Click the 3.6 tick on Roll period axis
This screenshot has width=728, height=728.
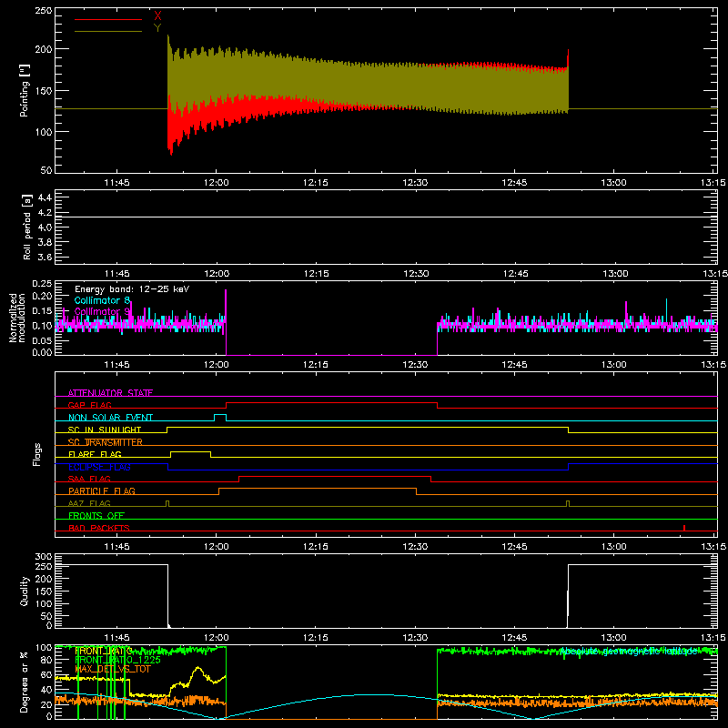[x=45, y=258]
